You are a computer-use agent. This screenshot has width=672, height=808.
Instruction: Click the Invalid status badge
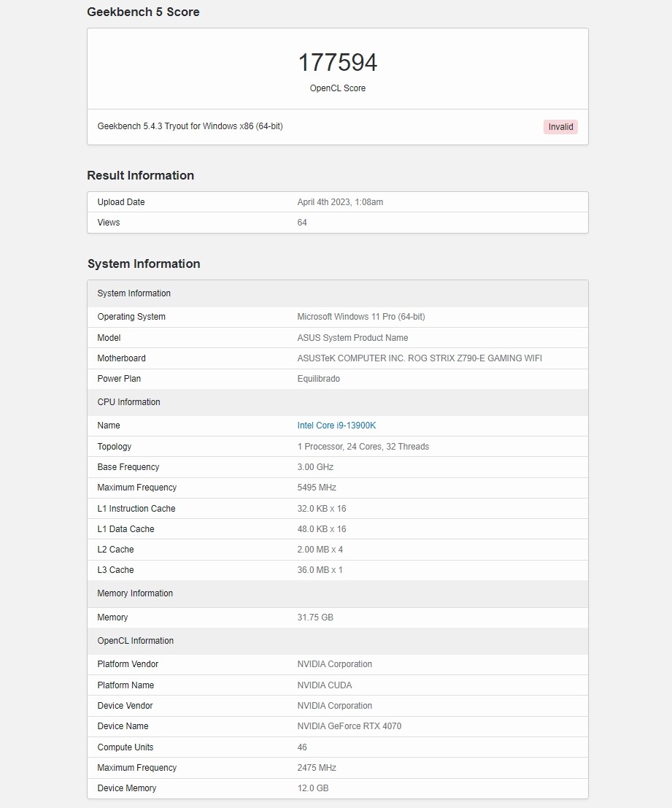click(x=560, y=127)
